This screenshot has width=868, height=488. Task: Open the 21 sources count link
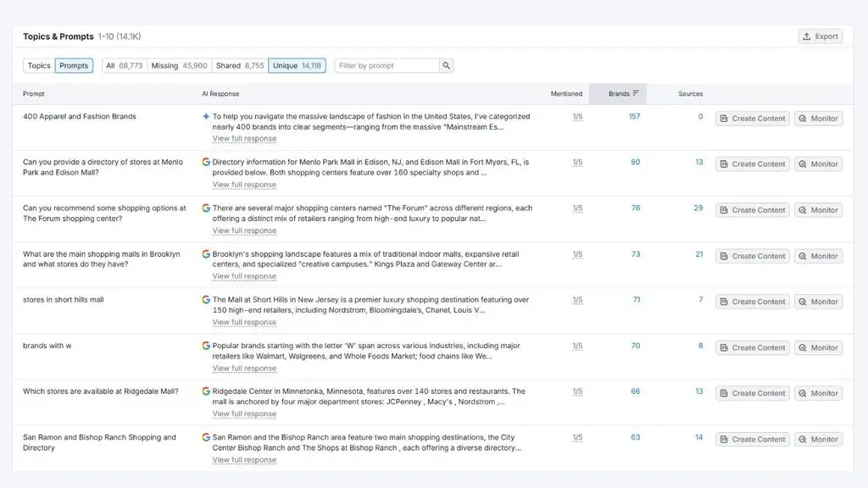(699, 254)
